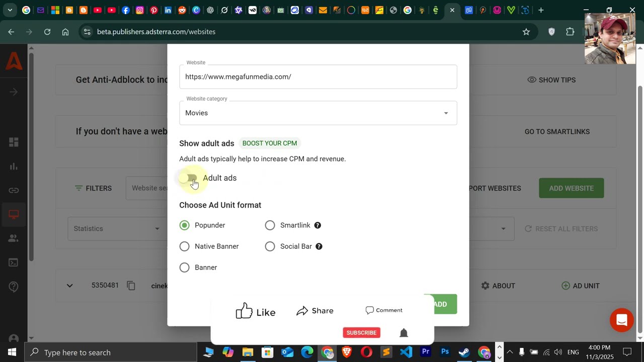Open the Smartlinks chain icon in sidebar

[14, 191]
